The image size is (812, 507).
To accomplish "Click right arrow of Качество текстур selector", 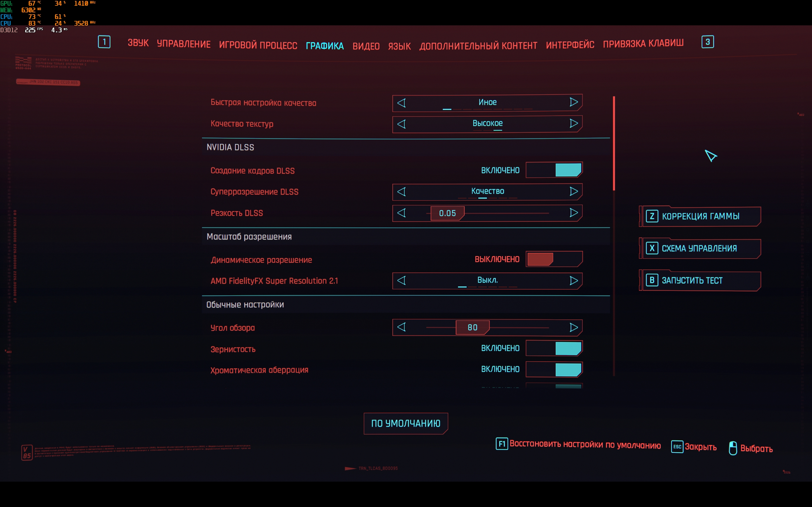I will 574,123.
